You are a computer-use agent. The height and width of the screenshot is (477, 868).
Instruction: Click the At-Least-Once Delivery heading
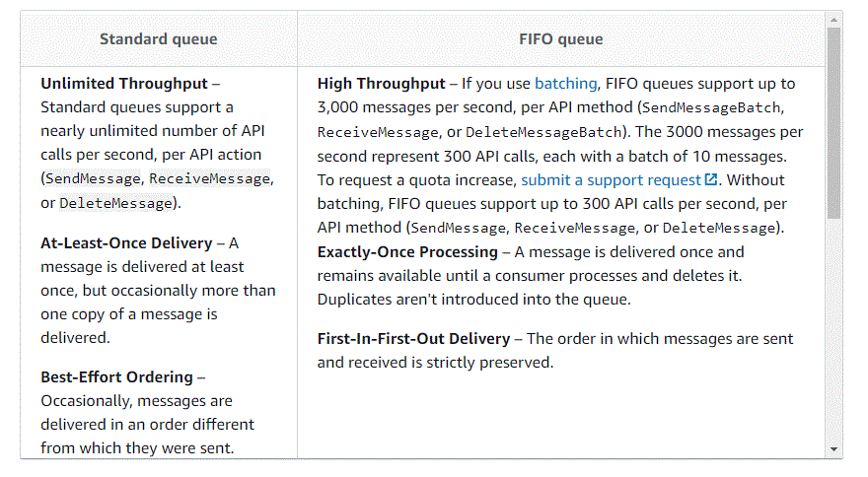126,243
